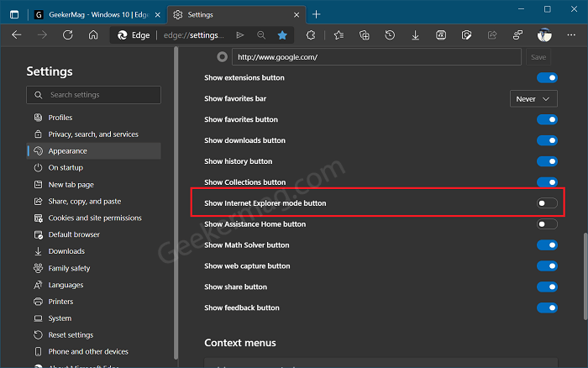
Task: Toggle Show share button switch
Action: pos(547,287)
